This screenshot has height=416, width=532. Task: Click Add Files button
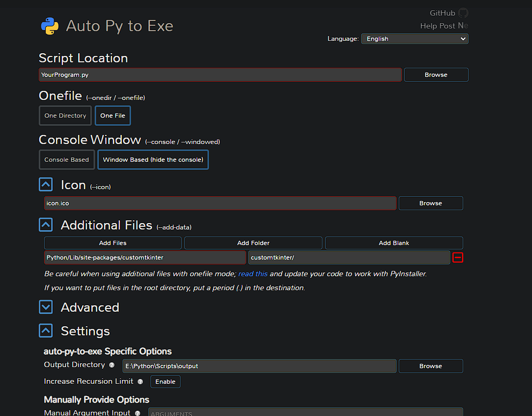113,243
